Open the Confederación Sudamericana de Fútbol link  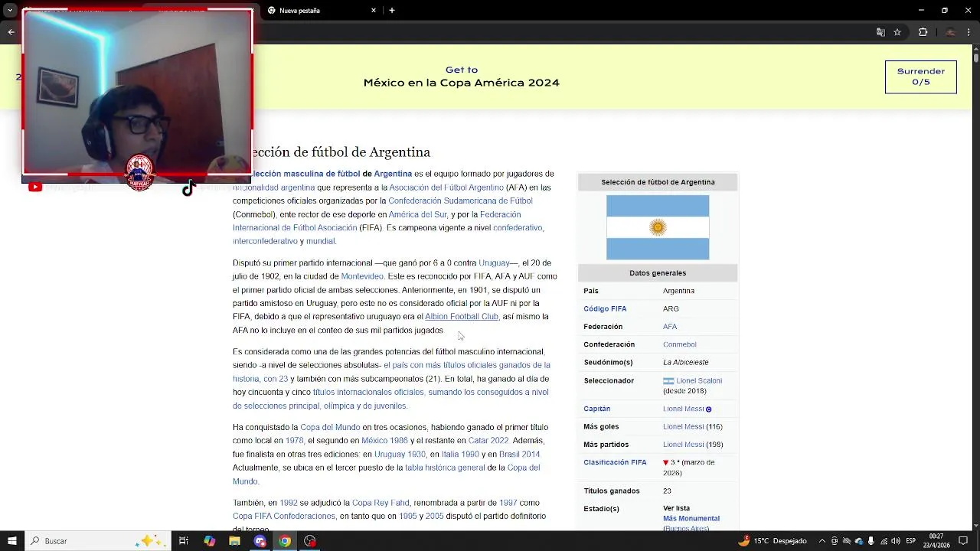pyautogui.click(x=460, y=201)
